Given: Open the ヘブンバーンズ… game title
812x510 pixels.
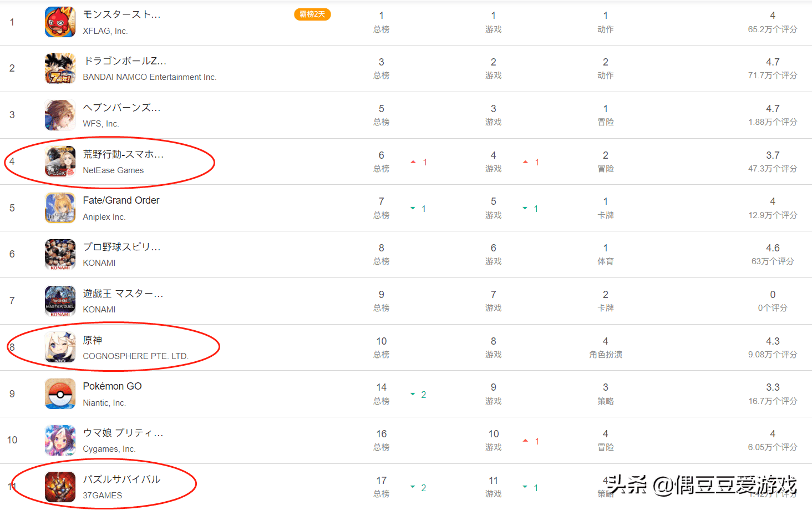Looking at the screenshot, I should pyautogui.click(x=121, y=108).
